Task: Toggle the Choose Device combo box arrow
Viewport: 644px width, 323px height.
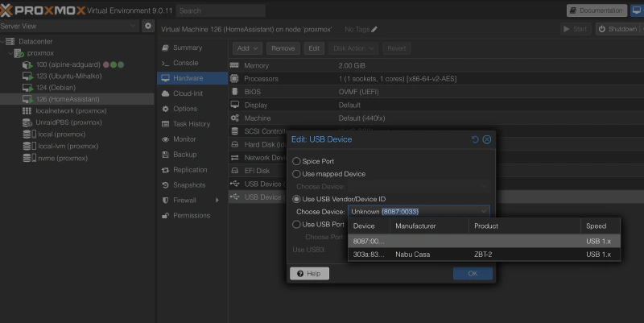Action: point(484,212)
